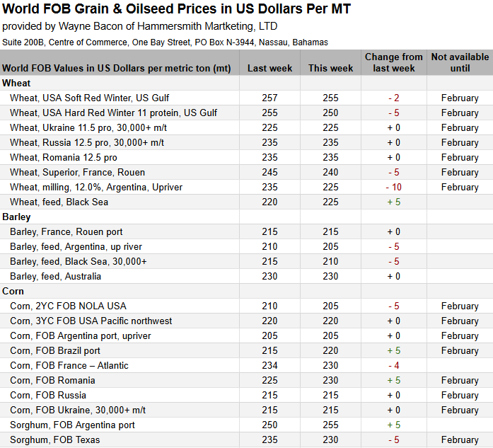The image size is (493, 448).
Task: Click the "Change from last week" header
Action: coord(394,62)
